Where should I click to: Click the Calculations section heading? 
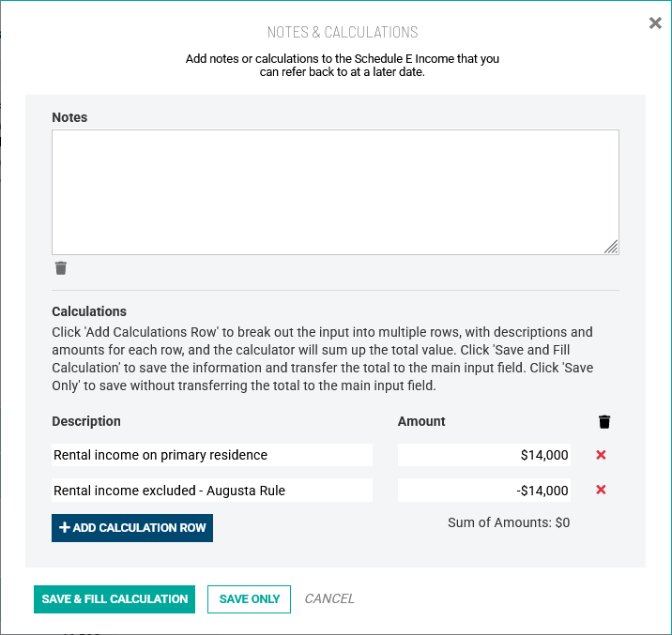[x=89, y=311]
